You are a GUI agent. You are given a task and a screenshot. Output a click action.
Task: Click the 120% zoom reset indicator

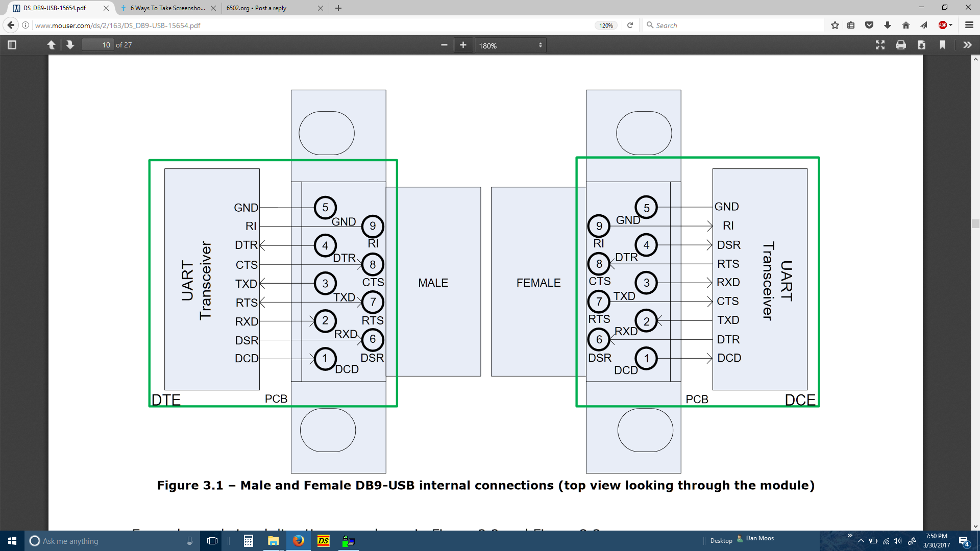606,26
